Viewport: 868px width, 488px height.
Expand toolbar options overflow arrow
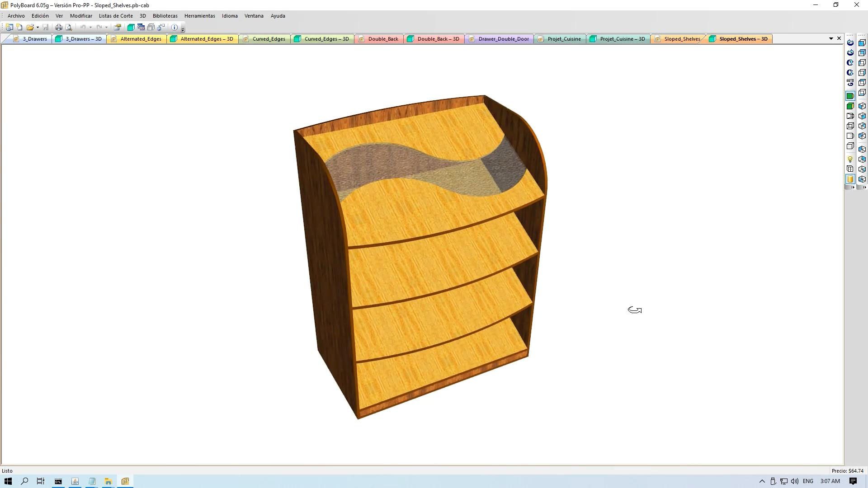(x=183, y=30)
